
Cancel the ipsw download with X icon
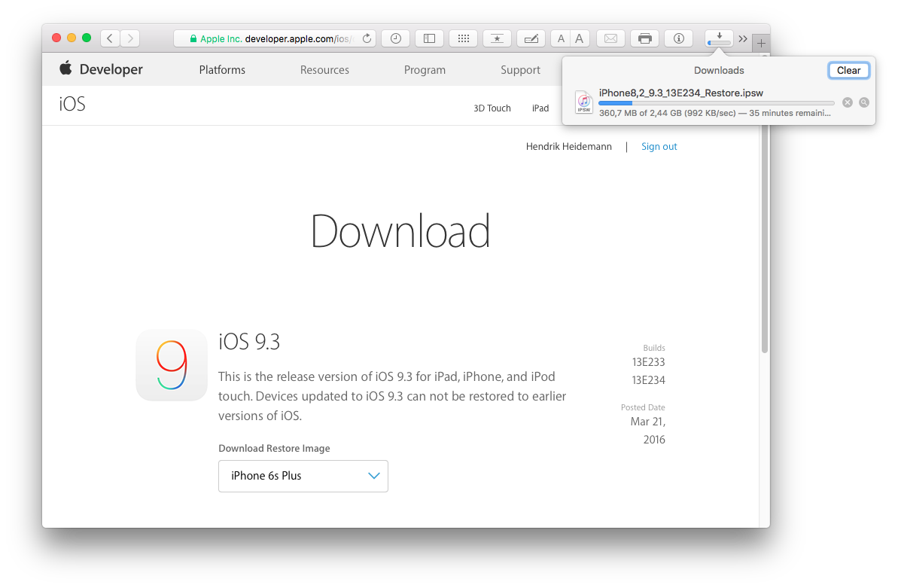pyautogui.click(x=848, y=102)
